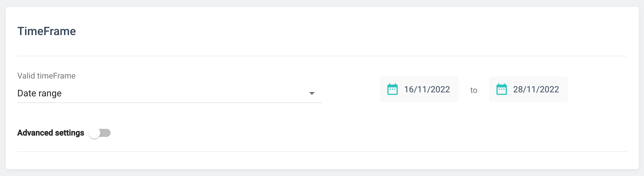Open the Date range combo box
The height and width of the screenshot is (176, 644).
[x=169, y=93]
